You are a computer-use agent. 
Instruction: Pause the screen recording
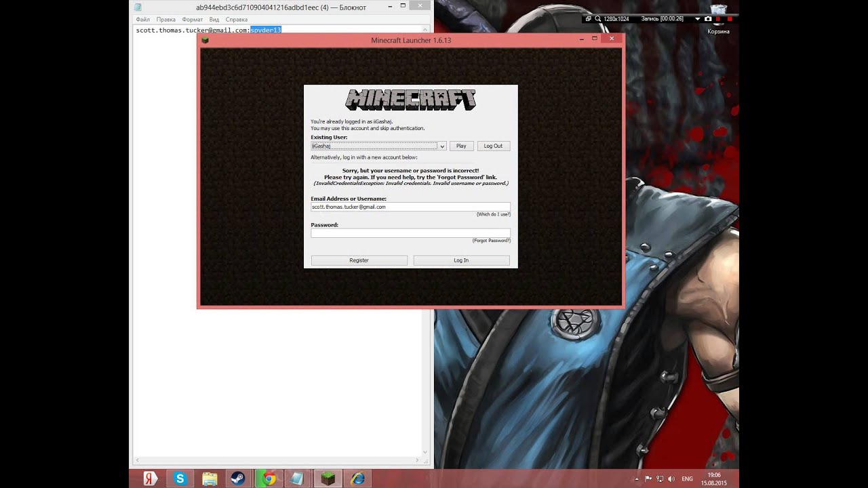(x=718, y=19)
